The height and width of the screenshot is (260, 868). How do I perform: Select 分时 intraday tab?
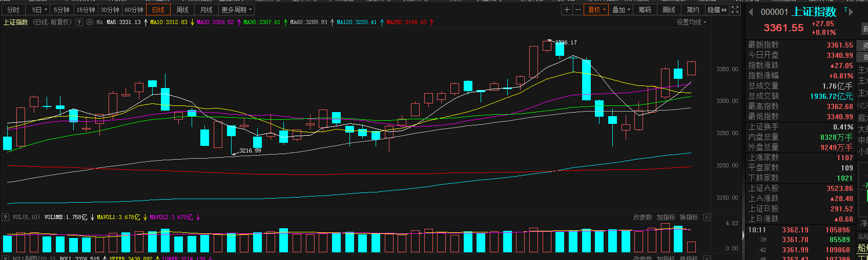pos(13,10)
